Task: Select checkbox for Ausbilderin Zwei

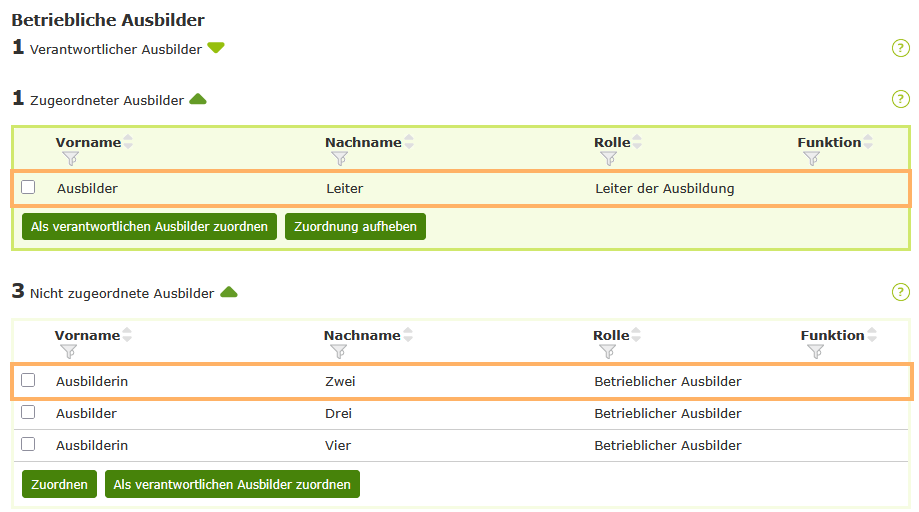Action: tap(28, 380)
